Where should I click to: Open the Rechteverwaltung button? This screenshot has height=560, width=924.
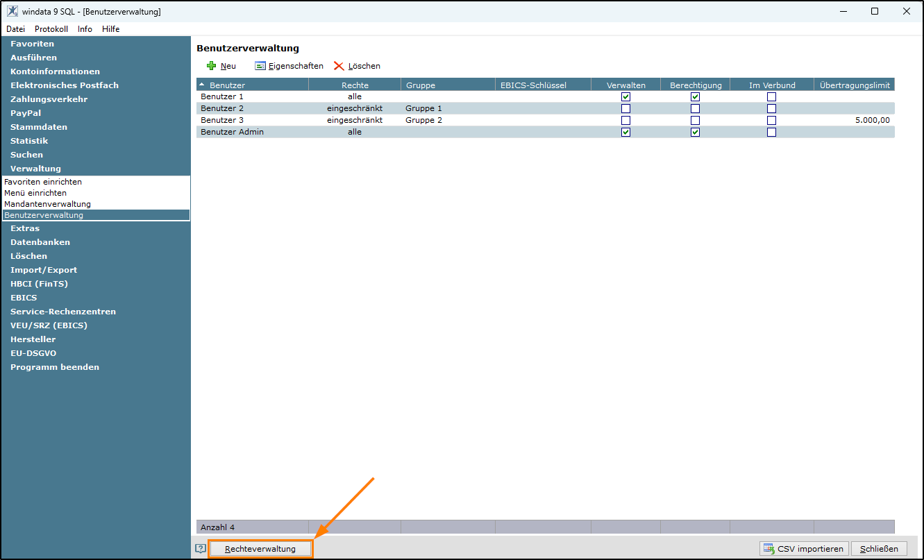tap(260, 549)
